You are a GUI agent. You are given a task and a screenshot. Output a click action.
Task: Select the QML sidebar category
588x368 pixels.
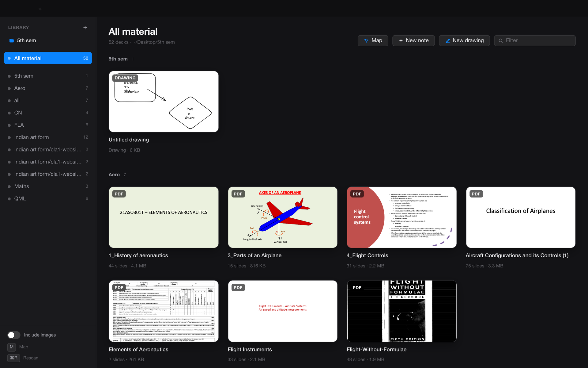(x=48, y=198)
